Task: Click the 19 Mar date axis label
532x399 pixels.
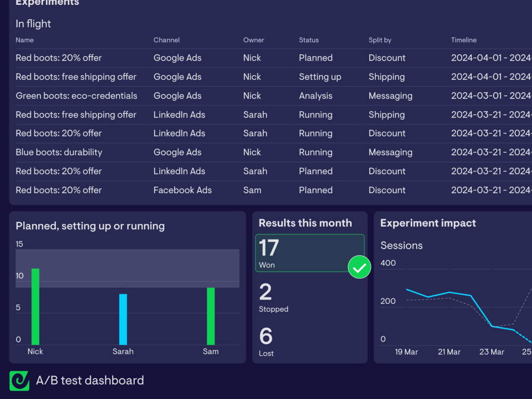Action: [406, 352]
